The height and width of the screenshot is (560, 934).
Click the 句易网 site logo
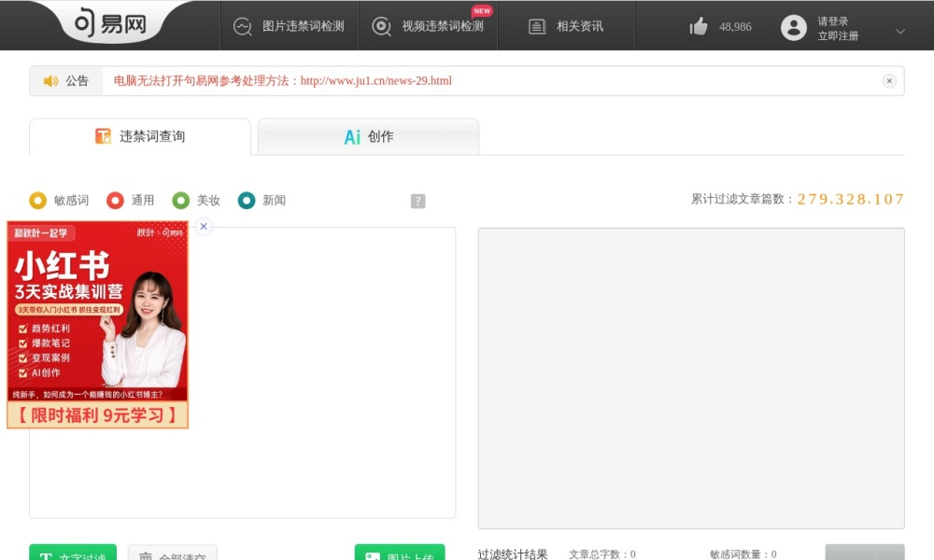pyautogui.click(x=109, y=22)
